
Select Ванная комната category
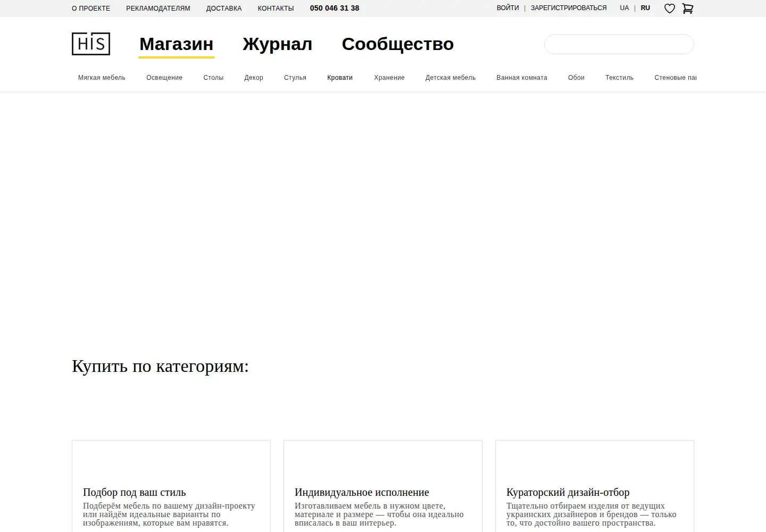point(522,78)
